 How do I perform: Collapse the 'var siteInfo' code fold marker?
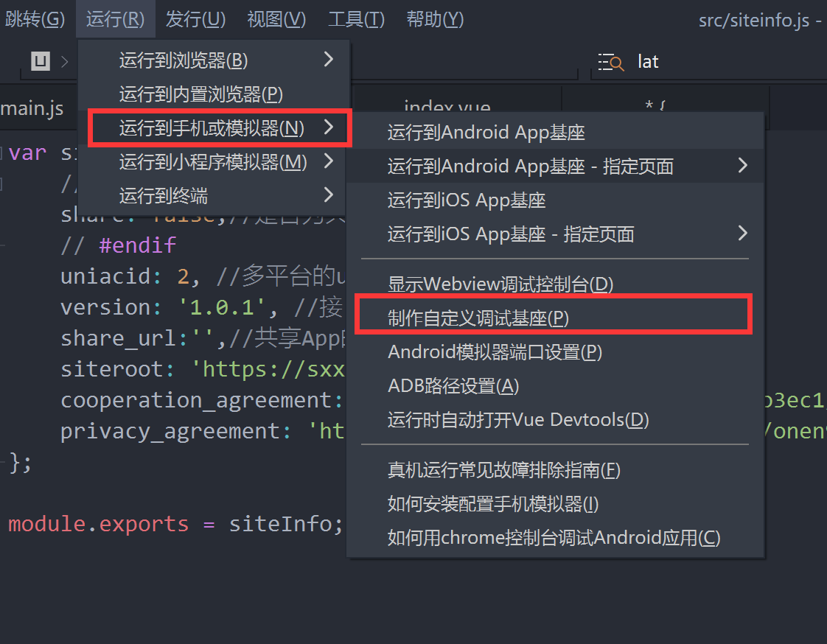(2, 153)
